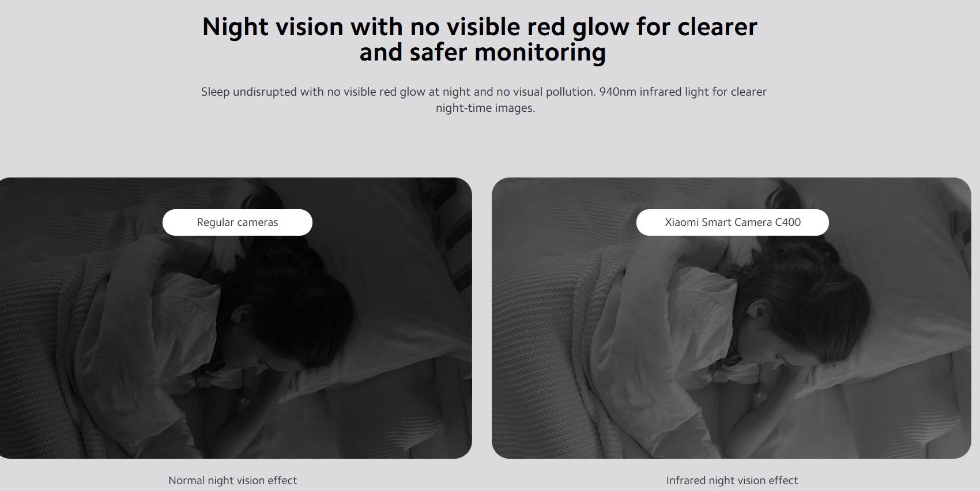Click the "night-time images." text line
This screenshot has width=980, height=491.
coord(485,108)
